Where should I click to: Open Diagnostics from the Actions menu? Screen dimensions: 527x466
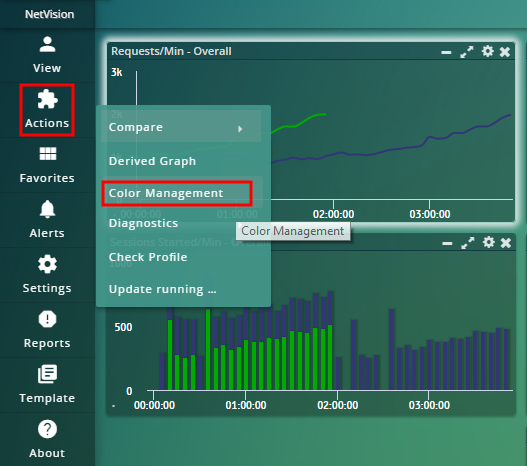[x=143, y=223]
